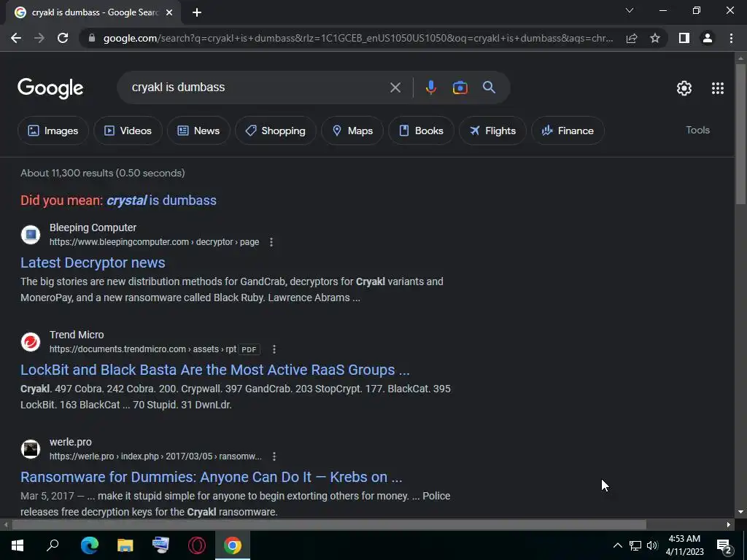Open Windows taskbar search
The image size is (747, 560).
[x=53, y=545]
